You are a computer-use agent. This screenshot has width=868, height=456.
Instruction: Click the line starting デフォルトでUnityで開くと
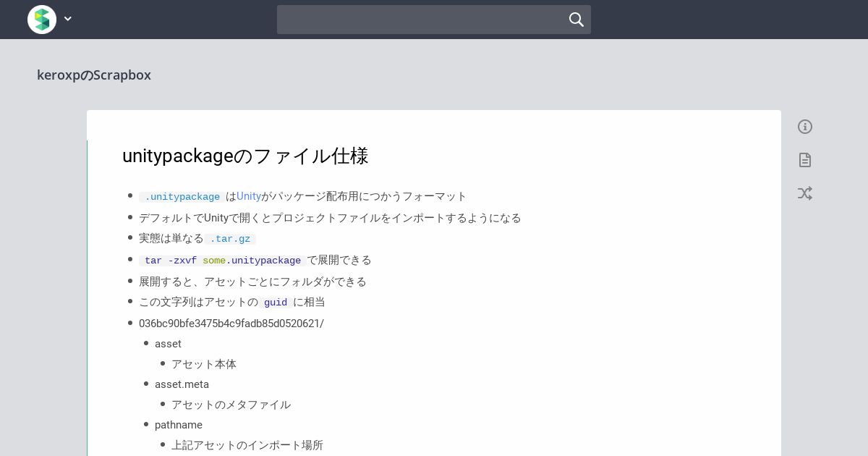pyautogui.click(x=330, y=218)
